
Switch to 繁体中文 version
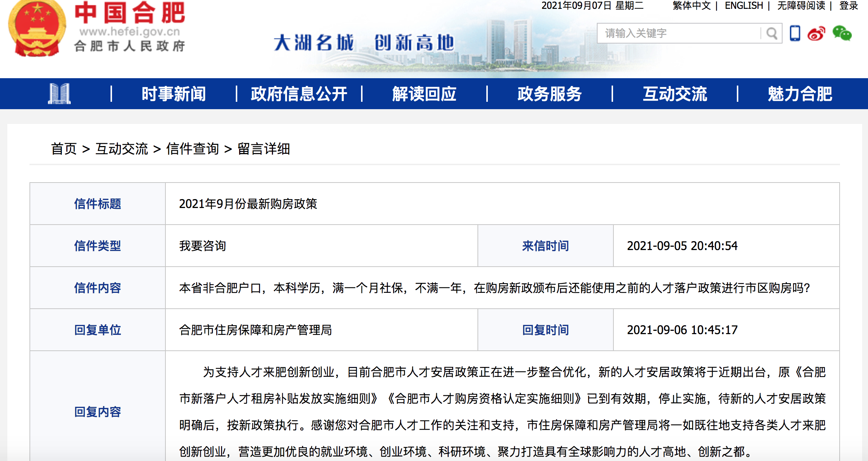692,6
